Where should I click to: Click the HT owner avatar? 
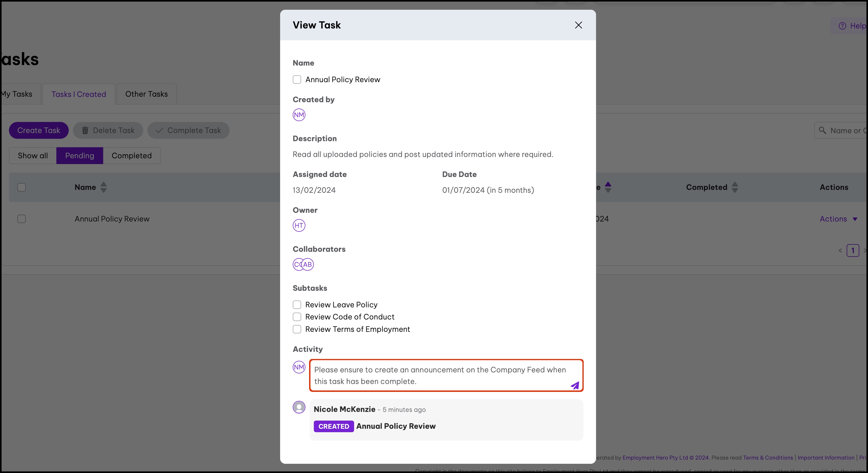[299, 225]
